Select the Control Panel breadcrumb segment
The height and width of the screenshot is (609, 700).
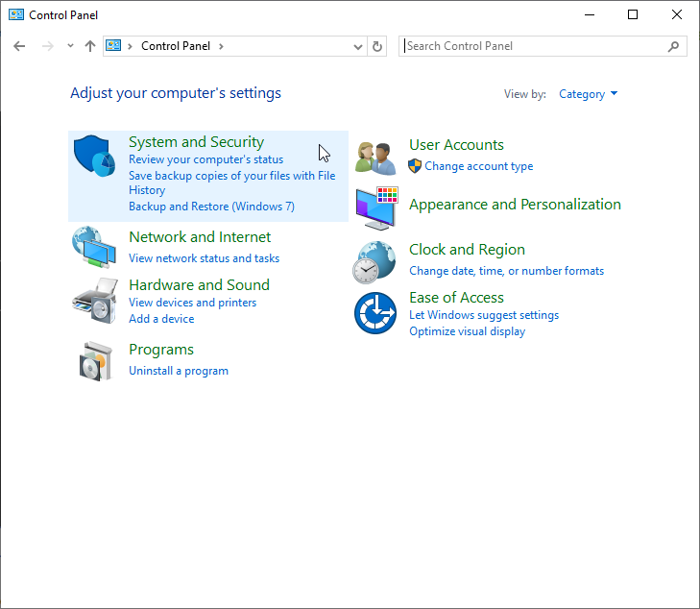click(x=176, y=46)
